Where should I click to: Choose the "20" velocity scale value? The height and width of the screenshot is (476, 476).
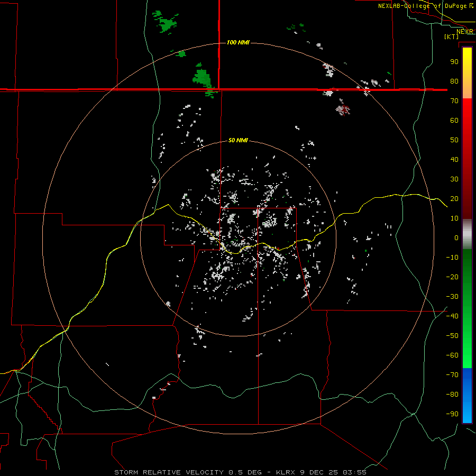click(454, 199)
